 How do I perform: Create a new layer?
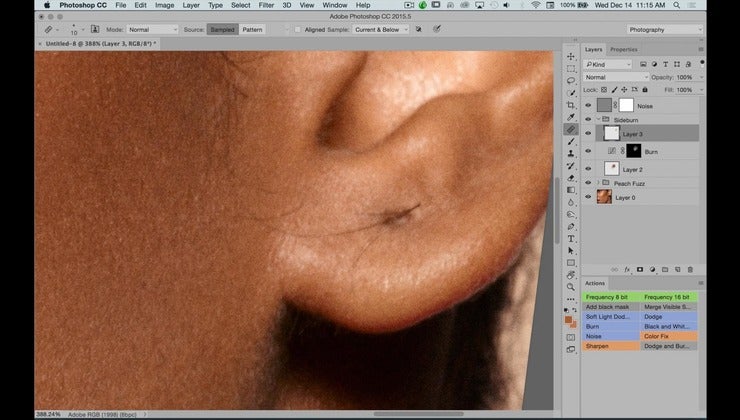(678, 269)
